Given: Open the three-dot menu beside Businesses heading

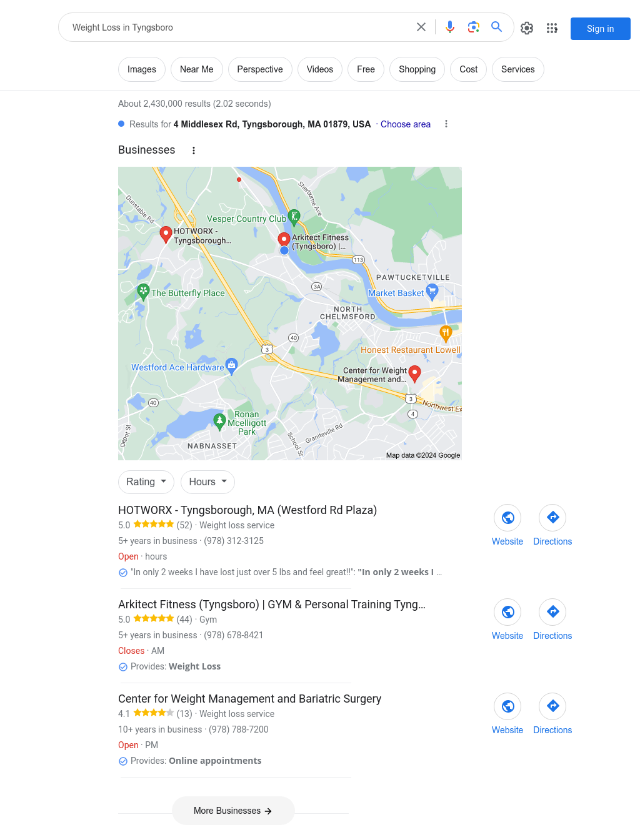Looking at the screenshot, I should pos(194,151).
